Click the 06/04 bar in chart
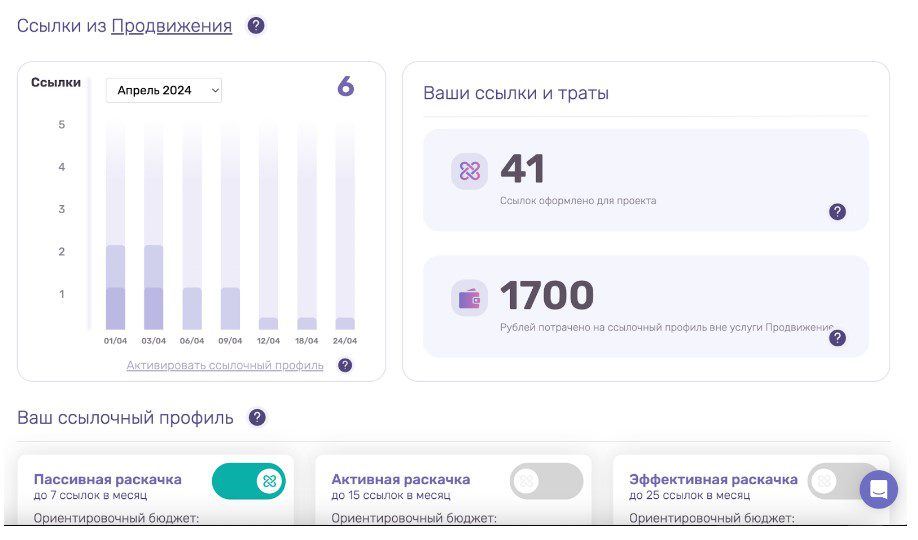Screen dimensions: 918x540 point(192,308)
